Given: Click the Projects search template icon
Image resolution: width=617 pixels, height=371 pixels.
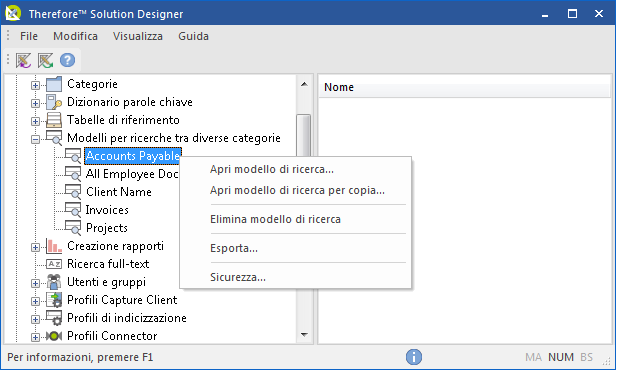Looking at the screenshot, I should pyautogui.click(x=73, y=228).
